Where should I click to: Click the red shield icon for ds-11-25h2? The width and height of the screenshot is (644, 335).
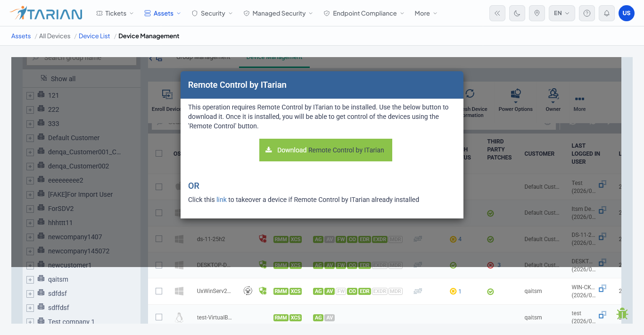pos(263,239)
